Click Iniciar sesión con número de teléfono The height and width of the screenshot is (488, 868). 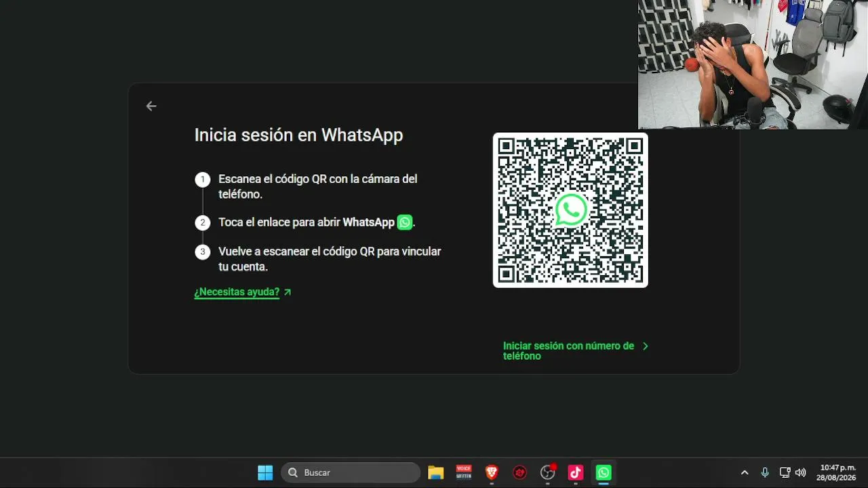[568, 350]
